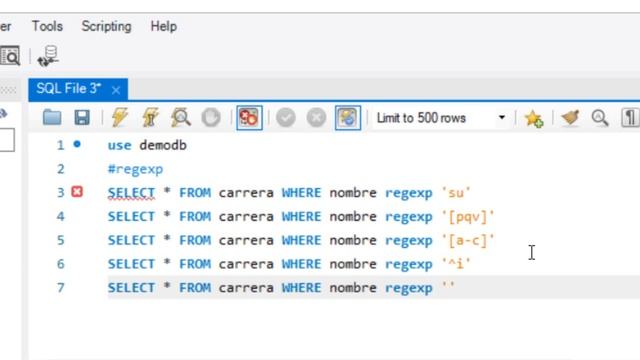Open the find panel with the magnifier icon
The width and height of the screenshot is (640, 360).
[600, 118]
